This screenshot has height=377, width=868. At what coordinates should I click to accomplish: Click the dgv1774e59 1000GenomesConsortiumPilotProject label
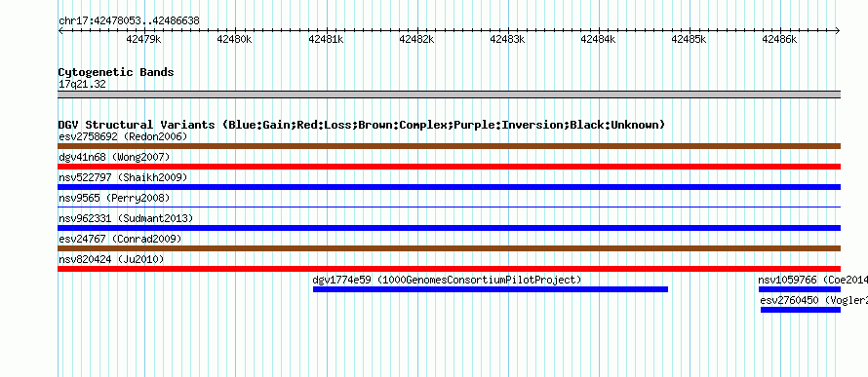click(448, 280)
